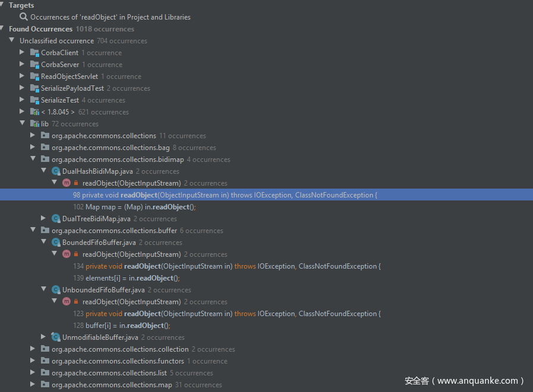
Task: Click the CorbaClient module folder icon
Action: pyautogui.click(x=35, y=53)
